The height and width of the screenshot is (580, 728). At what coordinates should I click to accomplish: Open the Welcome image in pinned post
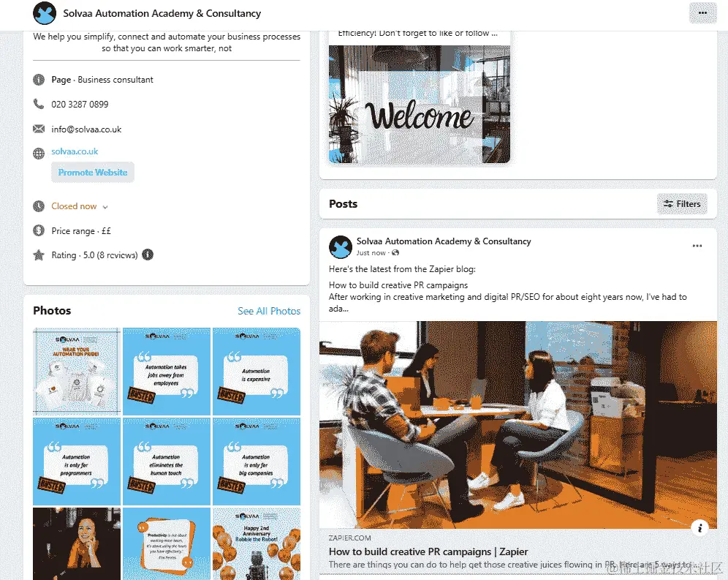click(x=420, y=104)
